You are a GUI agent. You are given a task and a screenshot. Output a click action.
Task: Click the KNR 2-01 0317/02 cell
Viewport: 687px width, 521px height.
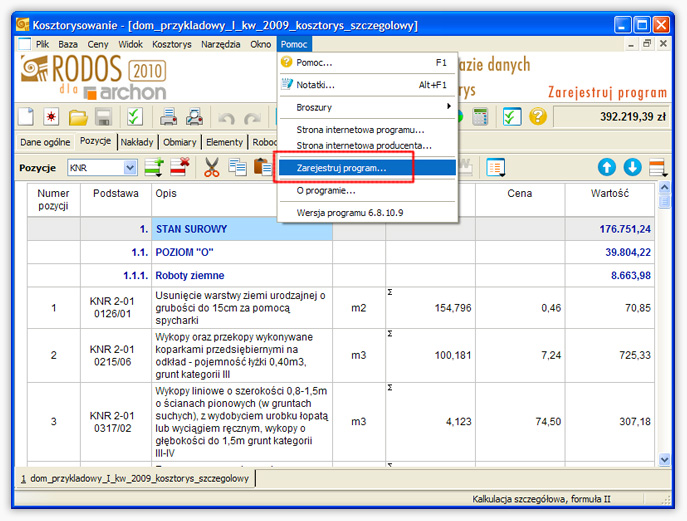(116, 422)
